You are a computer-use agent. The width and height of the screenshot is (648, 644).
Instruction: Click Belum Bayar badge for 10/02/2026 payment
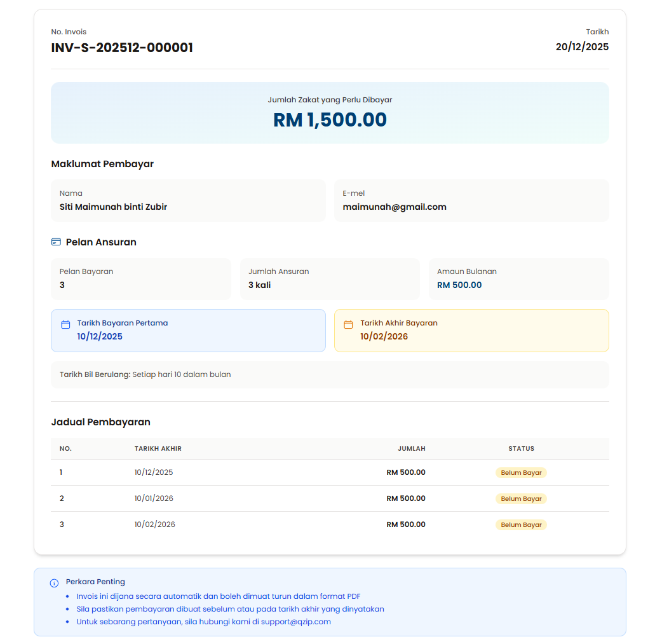[521, 525]
